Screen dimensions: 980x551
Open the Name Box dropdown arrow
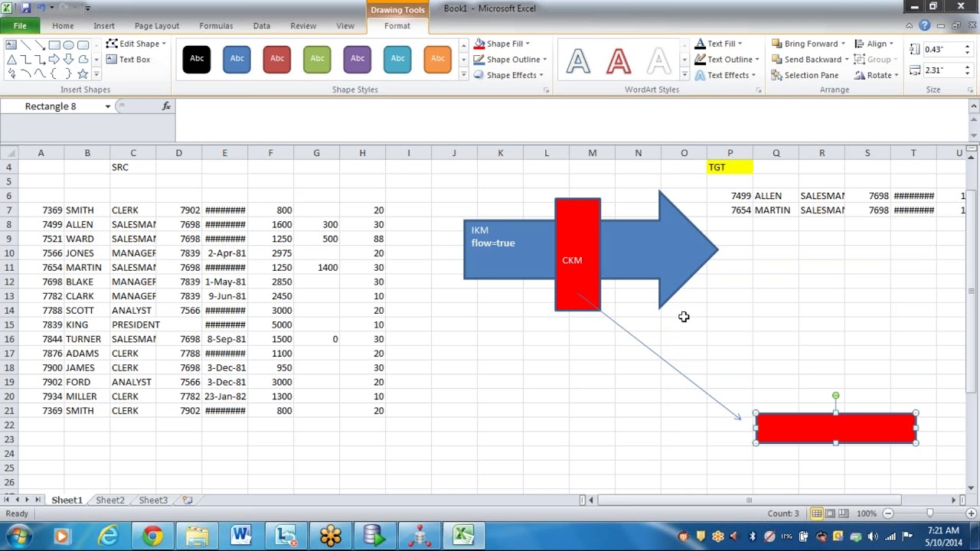click(x=108, y=106)
